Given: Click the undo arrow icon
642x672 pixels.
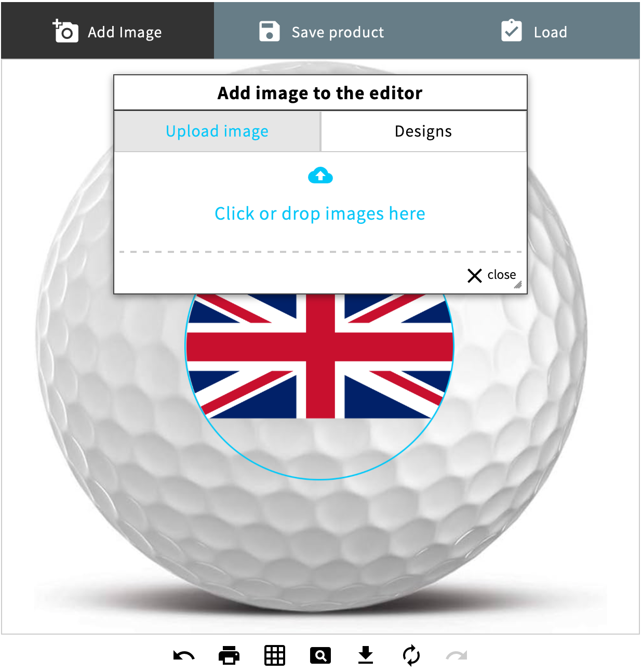Looking at the screenshot, I should 184,656.
